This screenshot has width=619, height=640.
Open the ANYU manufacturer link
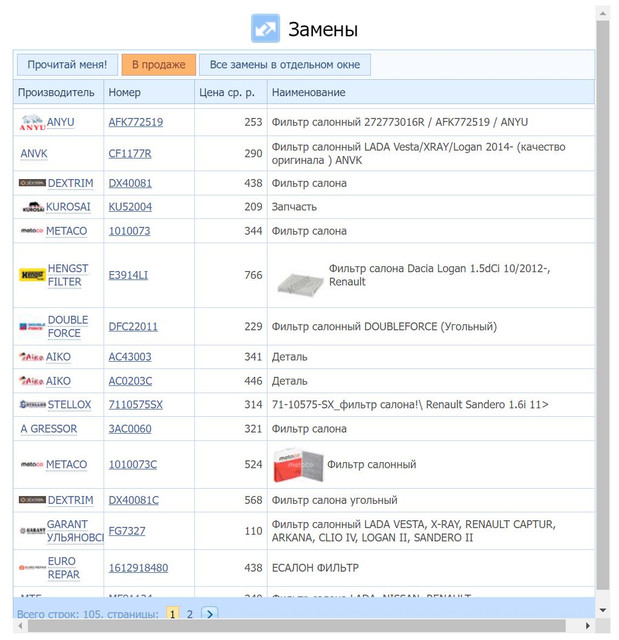[x=60, y=122]
